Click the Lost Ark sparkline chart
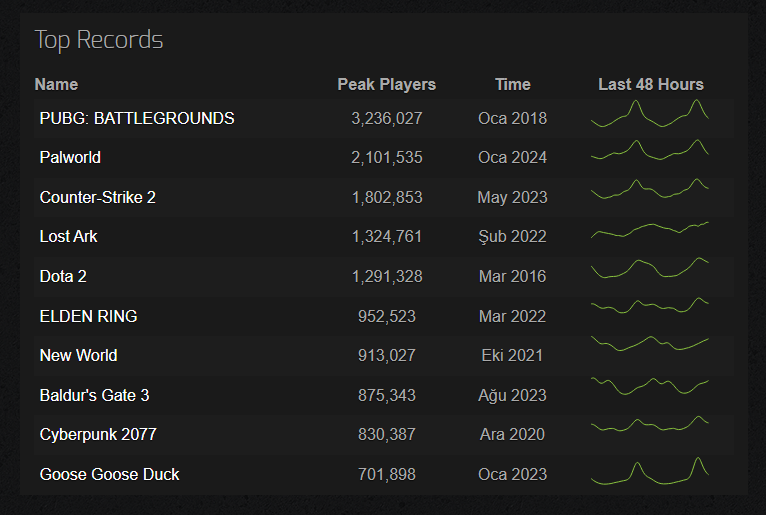The image size is (766, 515). coord(650,230)
